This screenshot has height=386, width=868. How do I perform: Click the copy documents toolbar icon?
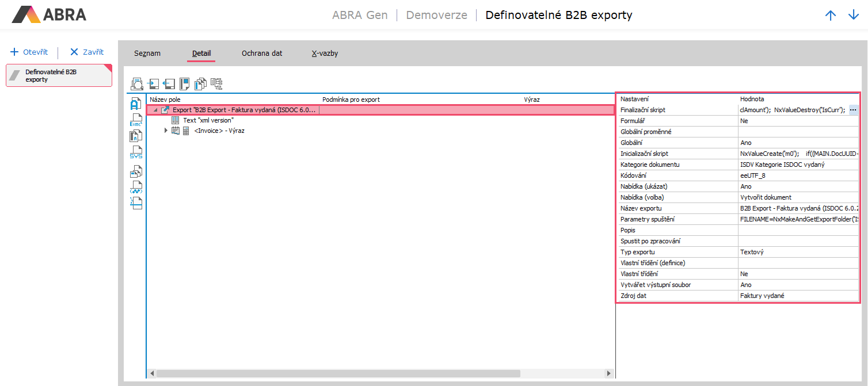[200, 84]
